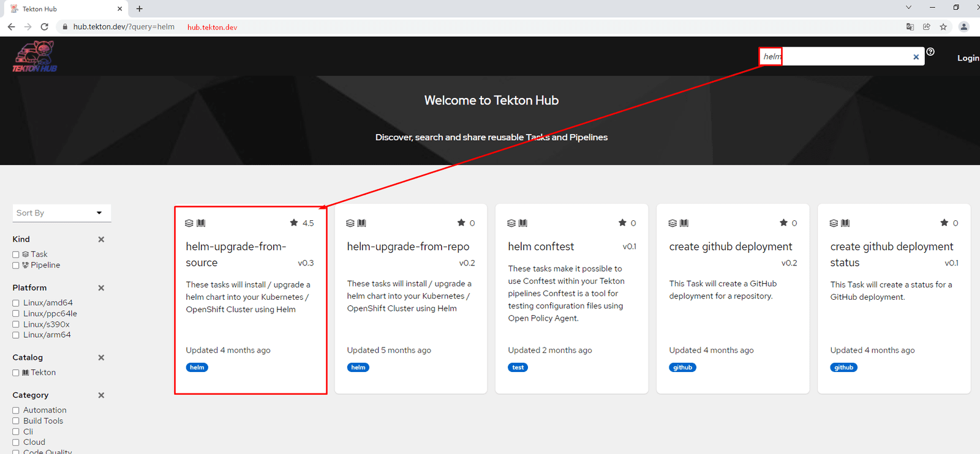Click catalog icon on create github deployment v0.2 card
This screenshot has height=454, width=980.
pyautogui.click(x=684, y=223)
